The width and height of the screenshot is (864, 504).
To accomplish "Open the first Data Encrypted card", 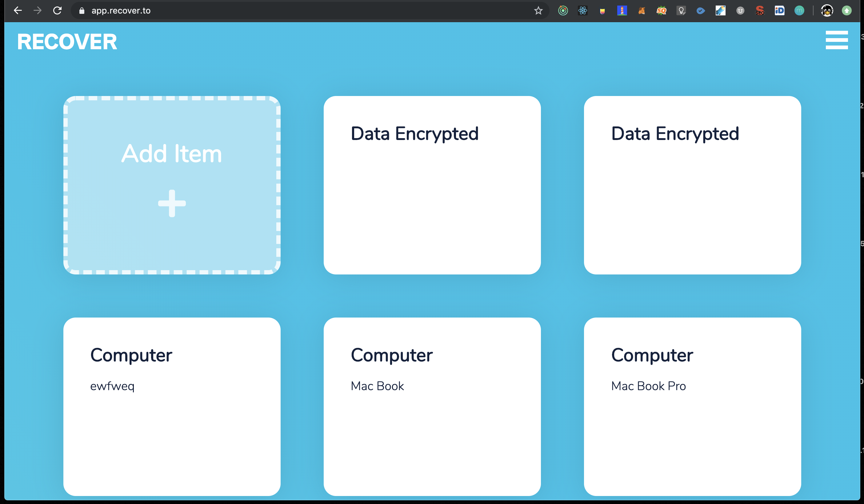I will tap(432, 185).
